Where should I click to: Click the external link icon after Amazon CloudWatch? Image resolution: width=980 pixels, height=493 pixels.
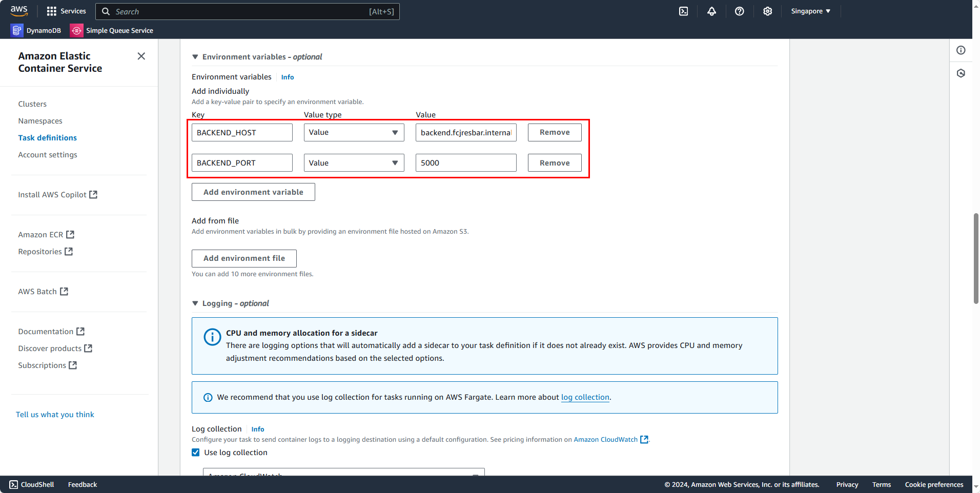644,440
